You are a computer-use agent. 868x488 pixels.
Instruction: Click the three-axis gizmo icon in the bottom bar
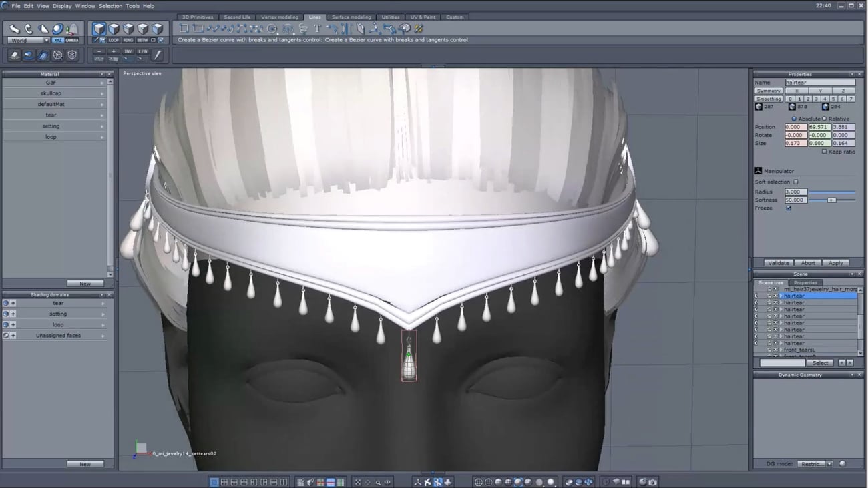click(418, 482)
